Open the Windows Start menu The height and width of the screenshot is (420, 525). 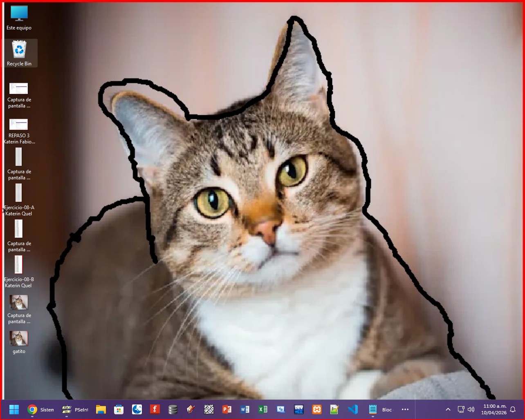(14, 409)
